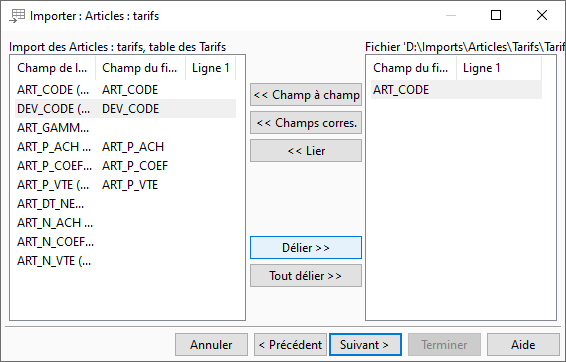Viewport: 566px width, 362px height.
Task: Click the '<< Lier' button
Action: 306,151
